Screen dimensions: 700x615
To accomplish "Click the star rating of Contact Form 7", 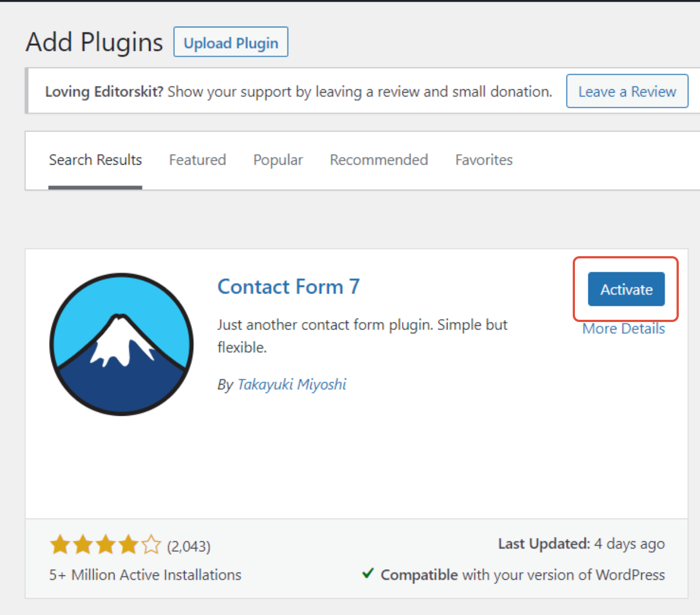I will pyautogui.click(x=106, y=545).
